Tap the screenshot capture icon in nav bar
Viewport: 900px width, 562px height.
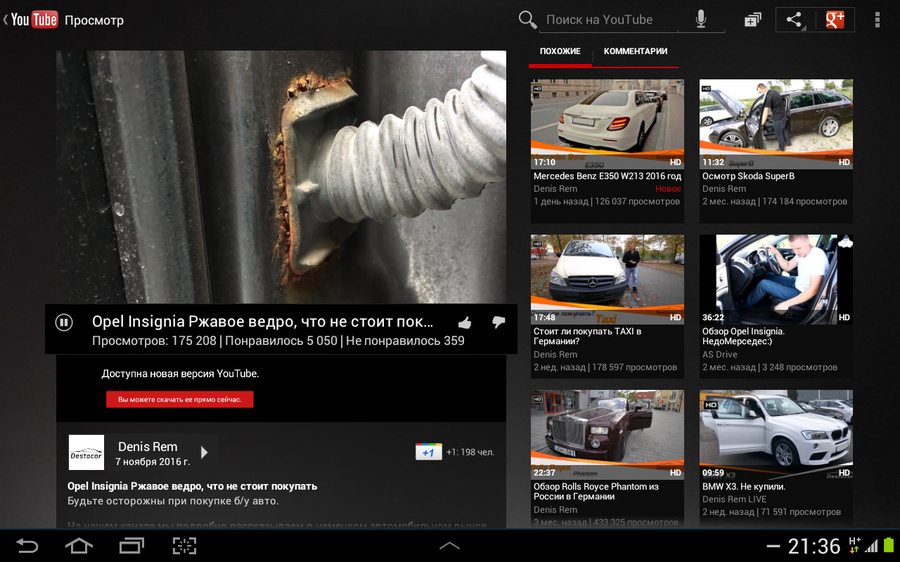coord(184,545)
